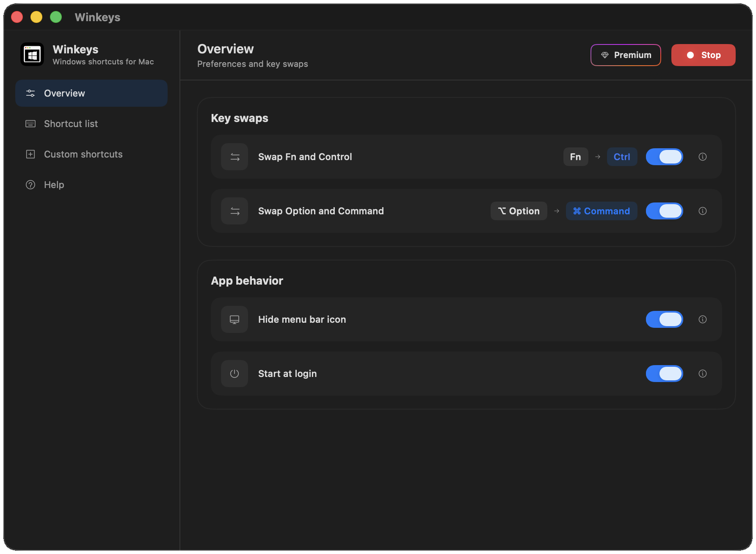The width and height of the screenshot is (756, 554).
Task: Click the Fn key badge
Action: tap(576, 157)
